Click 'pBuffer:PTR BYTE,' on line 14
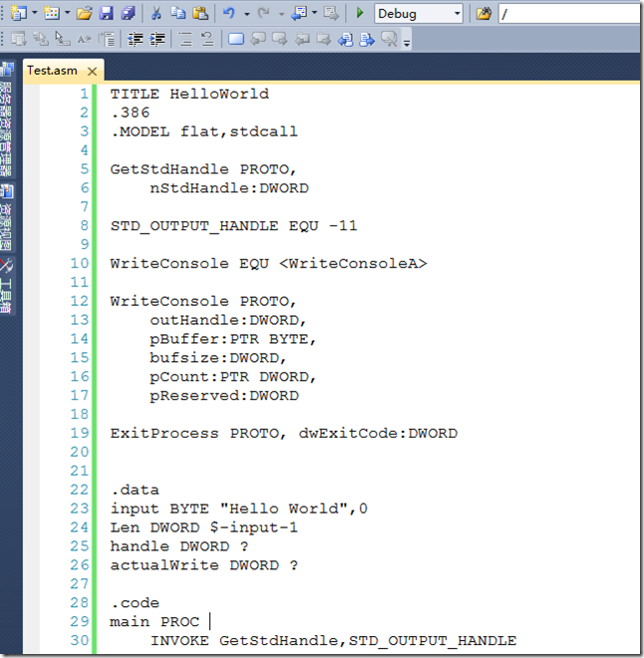The width and height of the screenshot is (644, 658). pyautogui.click(x=233, y=339)
